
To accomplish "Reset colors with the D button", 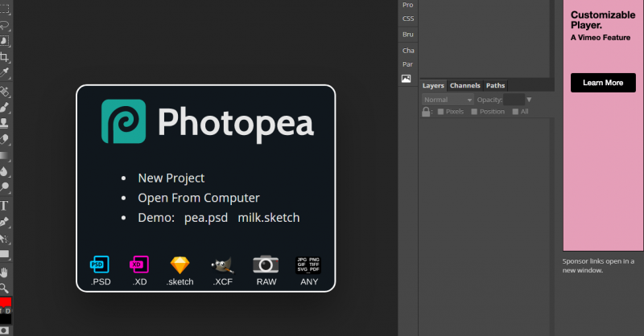I will [8, 311].
